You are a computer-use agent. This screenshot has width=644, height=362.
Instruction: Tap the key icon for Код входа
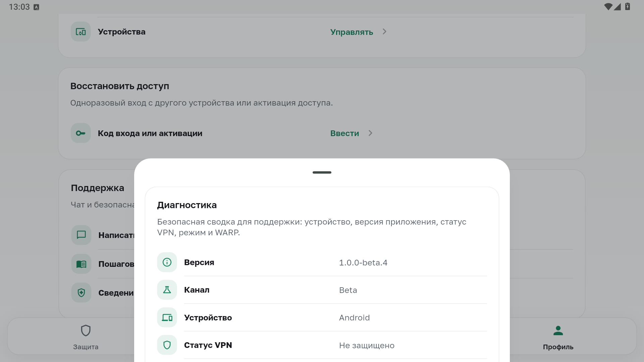tap(80, 133)
